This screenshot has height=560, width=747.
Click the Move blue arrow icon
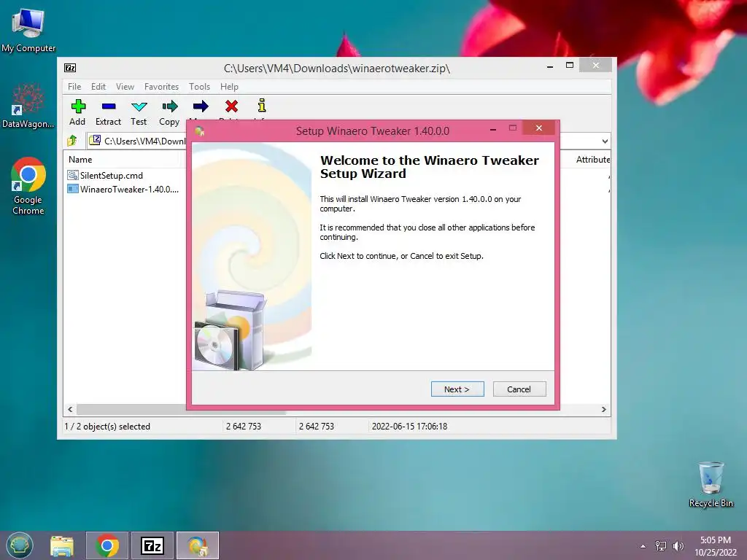click(201, 106)
